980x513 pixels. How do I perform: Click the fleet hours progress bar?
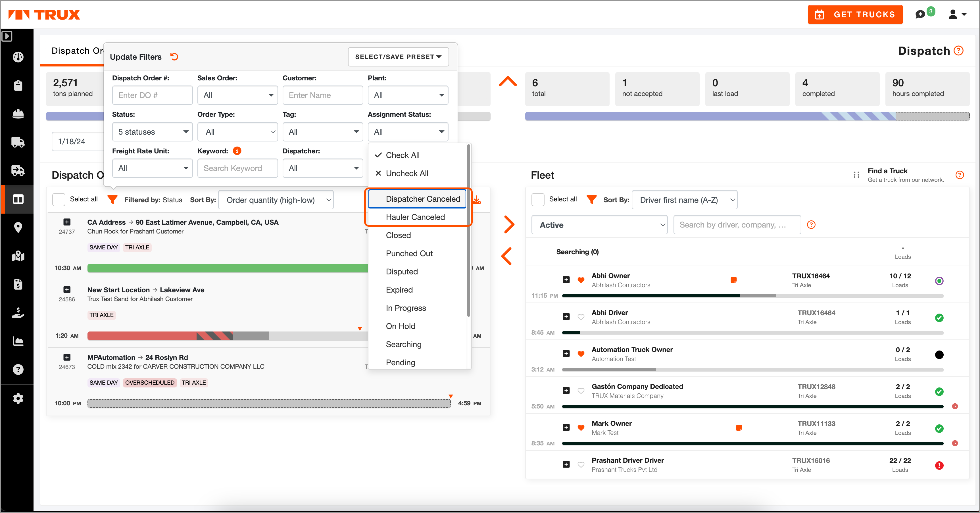coord(747,116)
